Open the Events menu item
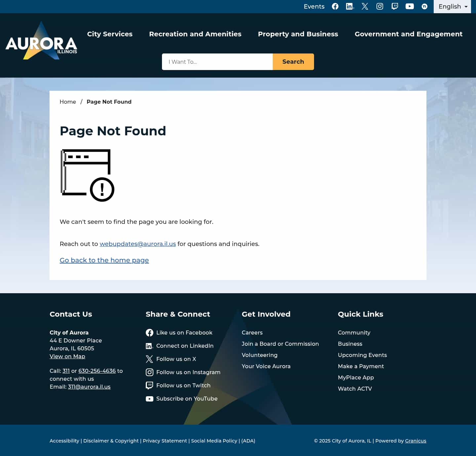Image resolution: width=476 pixels, height=456 pixels. coord(314,6)
